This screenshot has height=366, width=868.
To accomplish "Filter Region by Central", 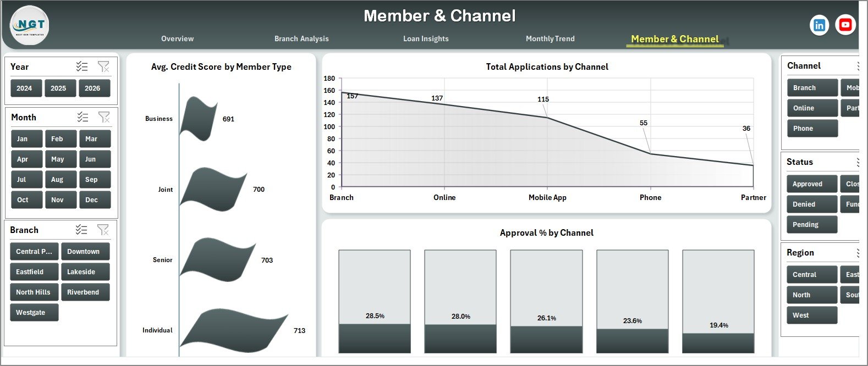I will click(x=812, y=274).
